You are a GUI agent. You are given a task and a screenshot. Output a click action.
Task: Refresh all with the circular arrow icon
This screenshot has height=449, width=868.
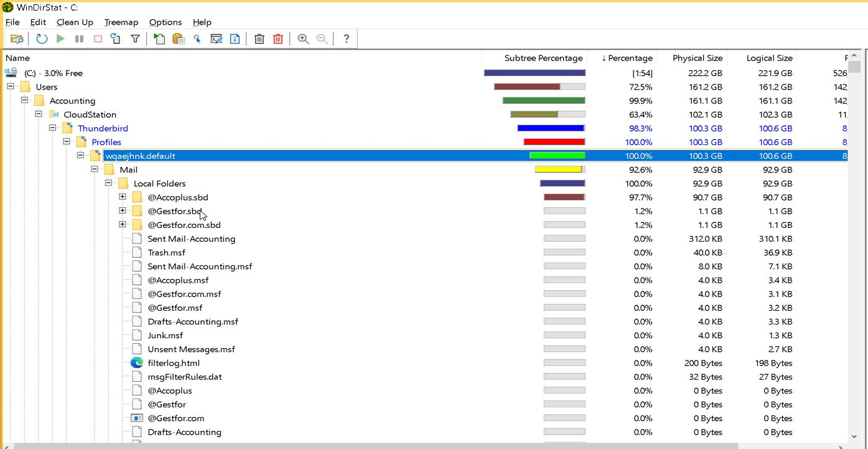[42, 39]
